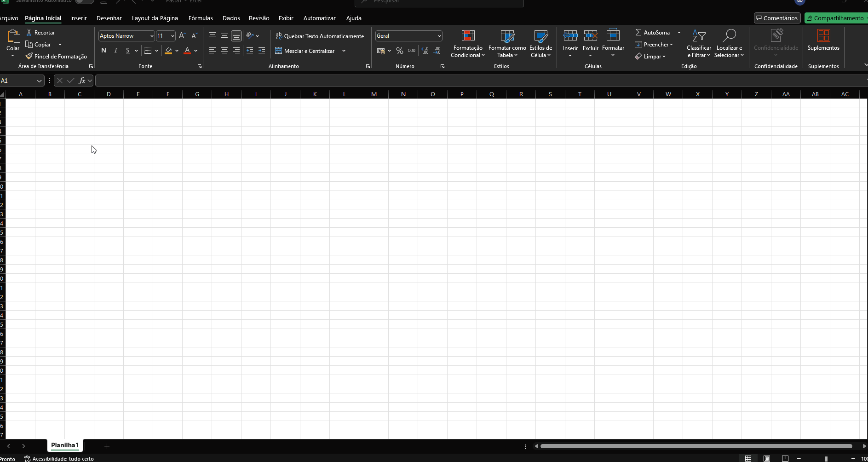Click the accounting number format icon

click(x=381, y=51)
